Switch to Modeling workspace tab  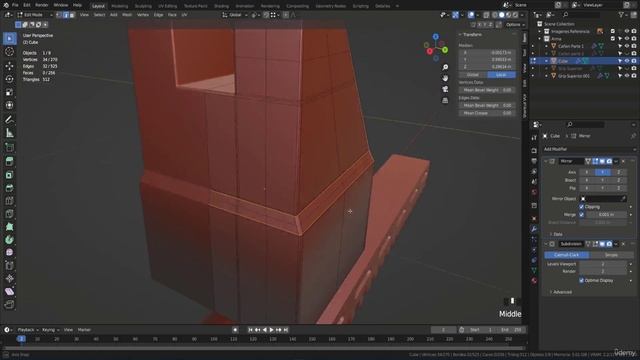pos(119,6)
